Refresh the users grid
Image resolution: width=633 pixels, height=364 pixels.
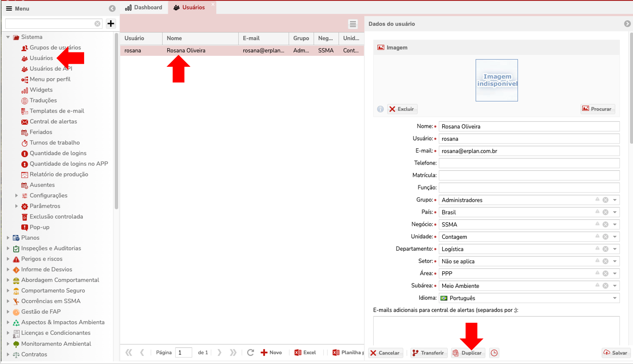tap(250, 353)
